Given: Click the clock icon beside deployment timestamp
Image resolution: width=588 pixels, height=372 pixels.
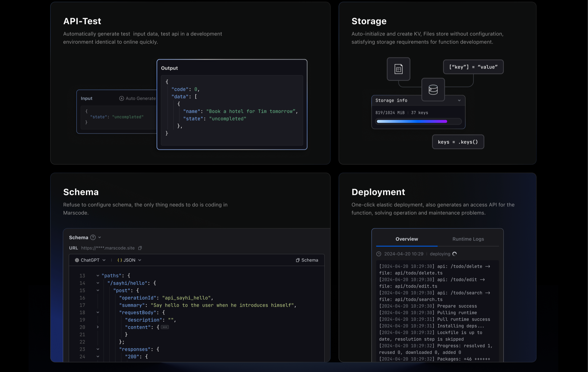Looking at the screenshot, I should [x=378, y=254].
